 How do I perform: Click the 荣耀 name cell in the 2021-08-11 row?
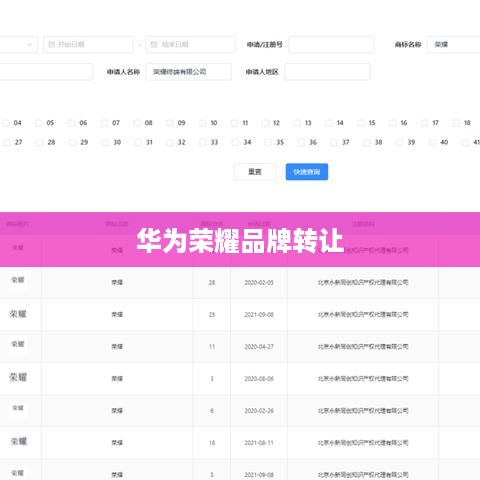(117, 443)
